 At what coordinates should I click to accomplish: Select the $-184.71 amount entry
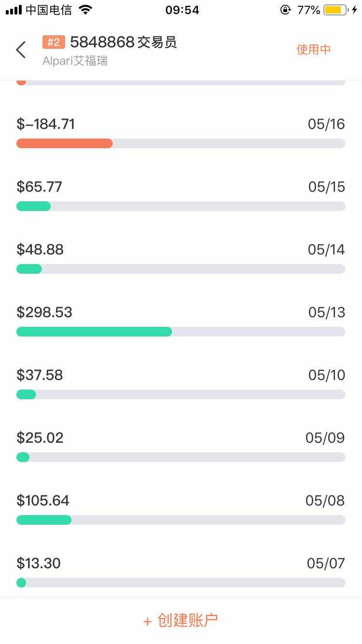46,124
